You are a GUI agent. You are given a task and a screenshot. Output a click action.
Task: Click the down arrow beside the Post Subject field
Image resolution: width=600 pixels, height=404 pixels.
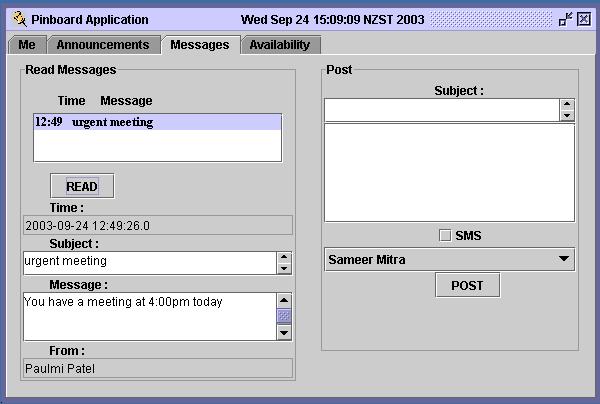pyautogui.click(x=567, y=115)
